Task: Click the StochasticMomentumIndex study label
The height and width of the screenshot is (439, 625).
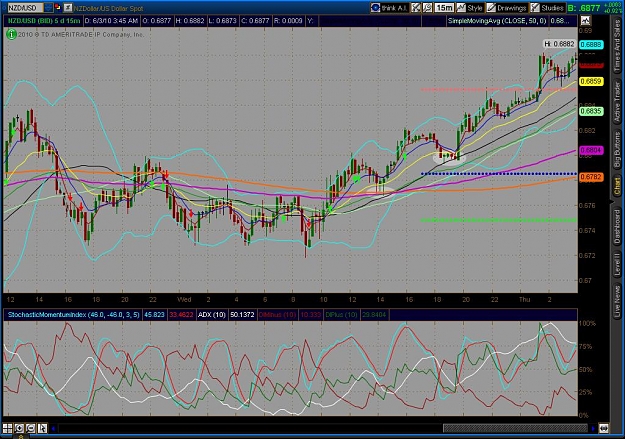Action: click(x=73, y=315)
